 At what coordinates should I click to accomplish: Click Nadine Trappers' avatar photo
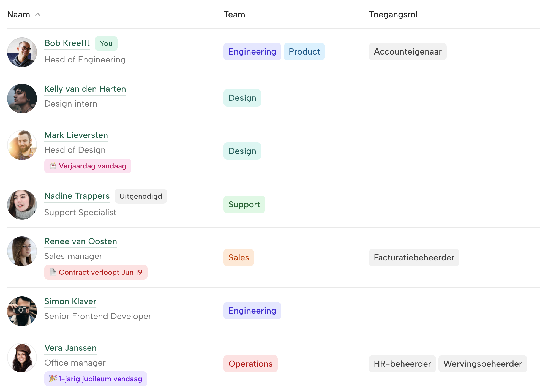pos(22,205)
